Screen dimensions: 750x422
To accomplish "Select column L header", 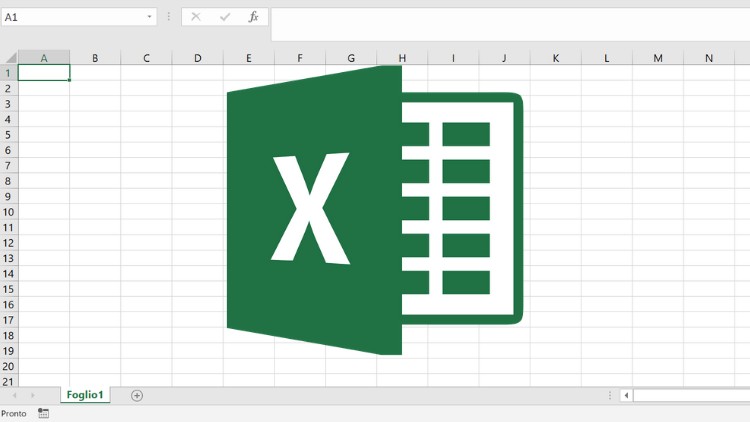I will pos(607,58).
